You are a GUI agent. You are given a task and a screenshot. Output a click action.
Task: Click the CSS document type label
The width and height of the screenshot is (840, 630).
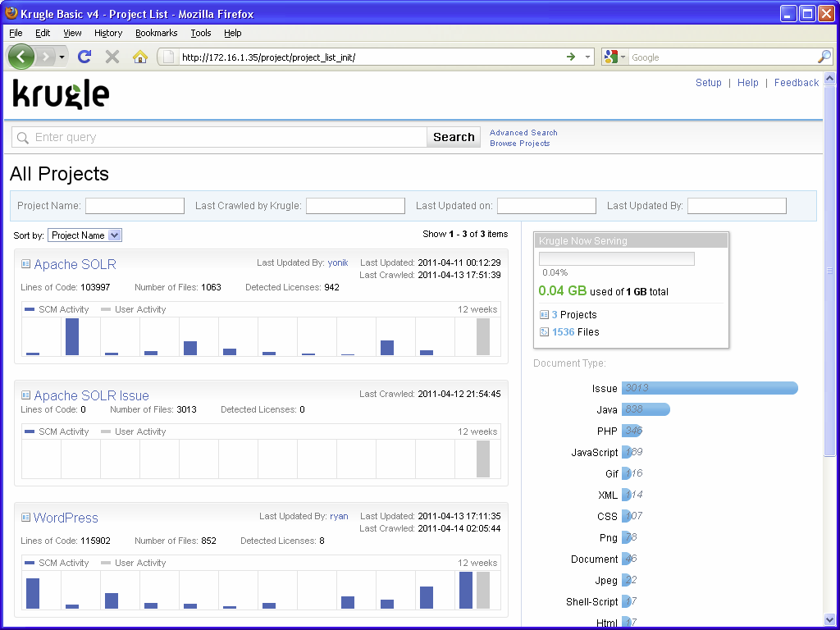click(607, 517)
